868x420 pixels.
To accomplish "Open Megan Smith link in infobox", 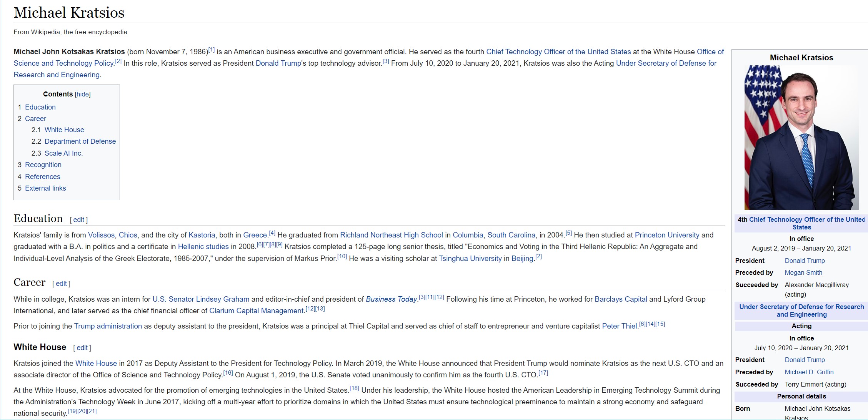I will (x=804, y=273).
